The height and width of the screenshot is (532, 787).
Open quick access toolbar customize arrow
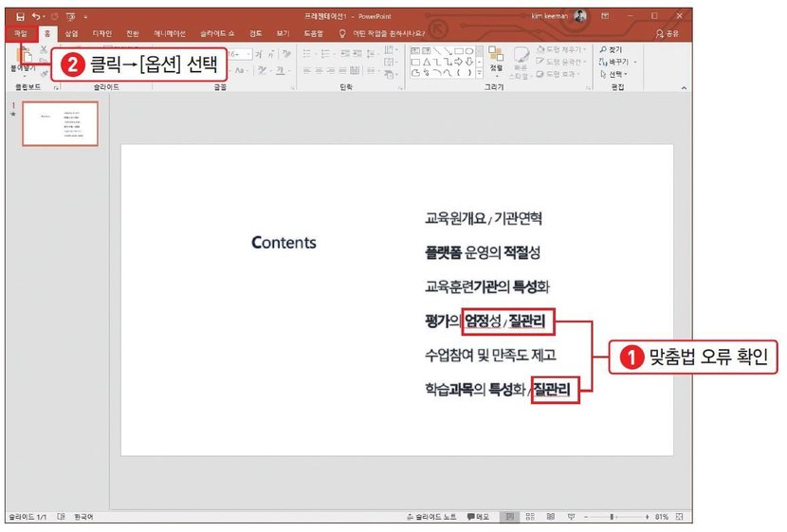coord(86,17)
